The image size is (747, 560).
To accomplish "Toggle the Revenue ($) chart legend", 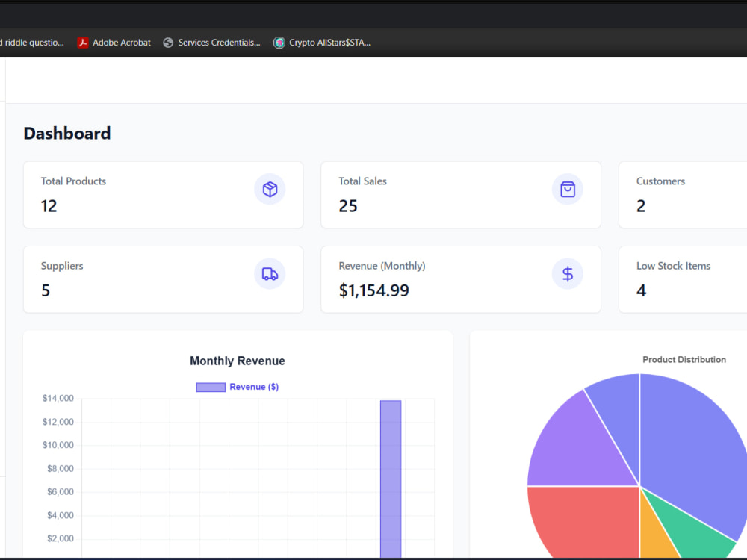I will (238, 387).
